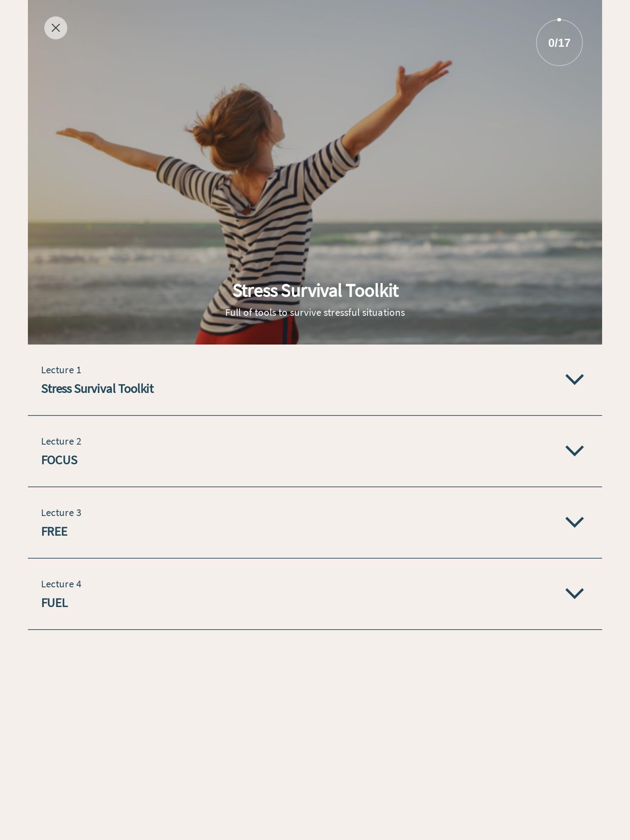Click the subtitle about surviving stressful situations
This screenshot has width=630, height=840.
[315, 313]
